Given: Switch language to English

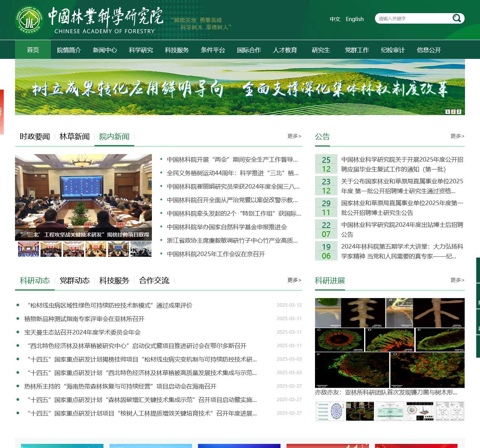Looking at the screenshot, I should point(354,19).
